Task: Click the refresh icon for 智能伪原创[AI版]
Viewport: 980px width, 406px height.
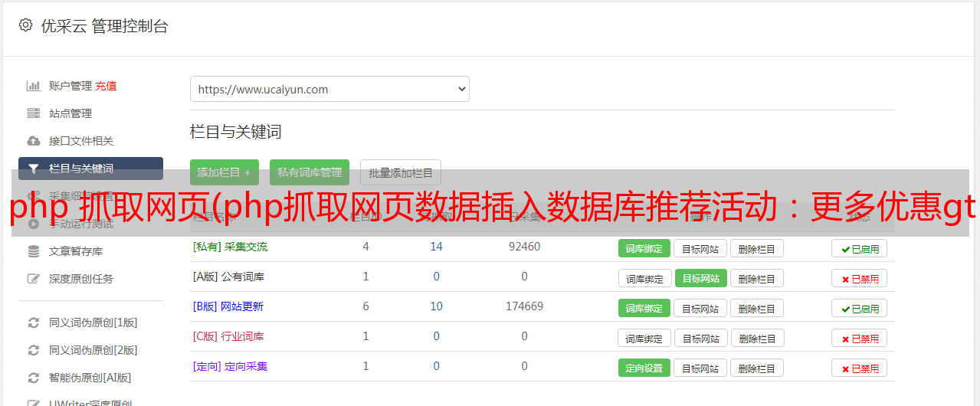Action: pos(34,378)
